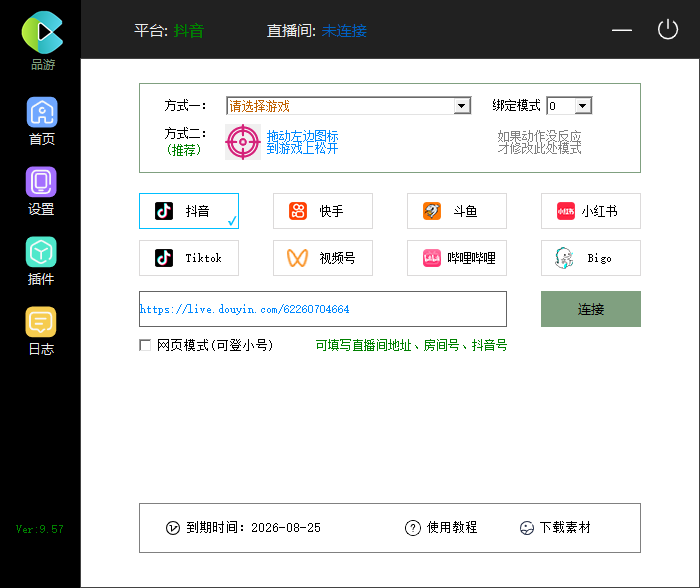The width and height of the screenshot is (700, 588).
Task: Enable the 网页模式 checkbox
Action: [146, 345]
